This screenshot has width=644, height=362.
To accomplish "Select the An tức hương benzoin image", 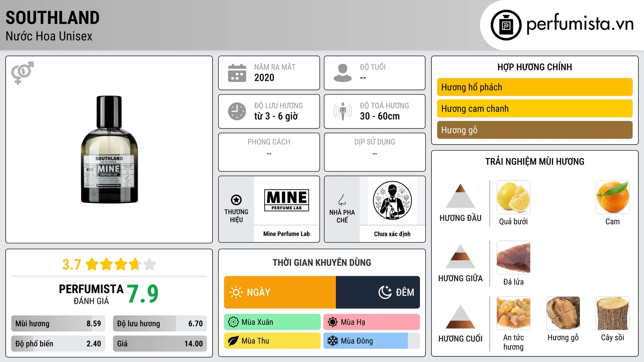I will tap(514, 313).
